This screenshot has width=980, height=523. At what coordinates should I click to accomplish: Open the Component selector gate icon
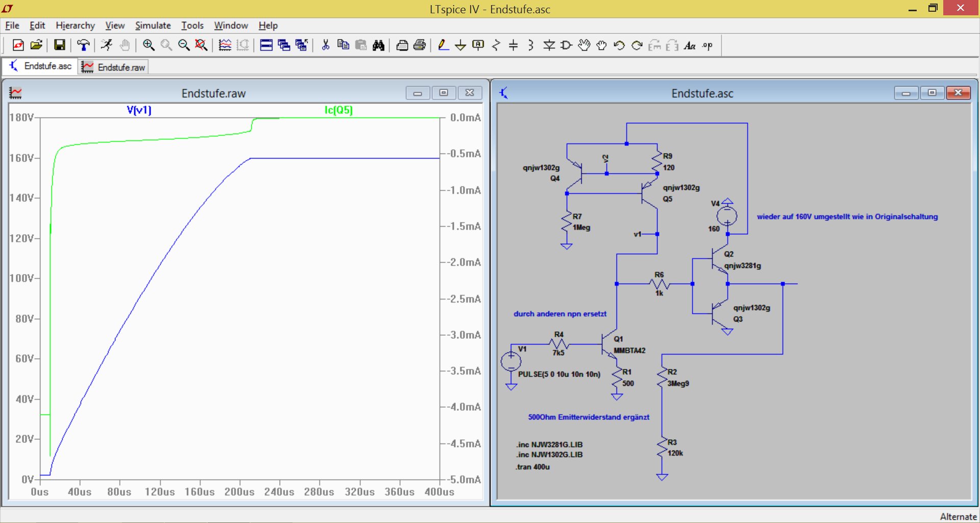567,45
